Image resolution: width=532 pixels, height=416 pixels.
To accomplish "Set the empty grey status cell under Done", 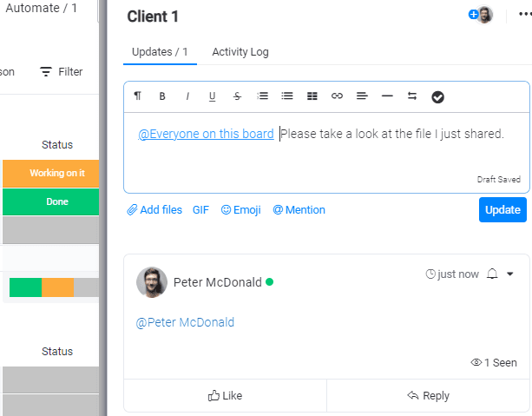I will click(x=51, y=230).
